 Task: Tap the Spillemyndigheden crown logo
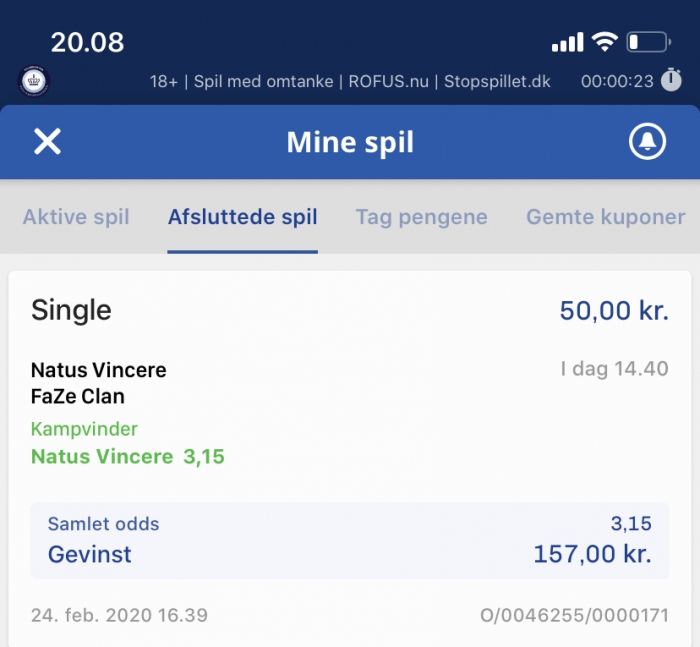tap(34, 81)
